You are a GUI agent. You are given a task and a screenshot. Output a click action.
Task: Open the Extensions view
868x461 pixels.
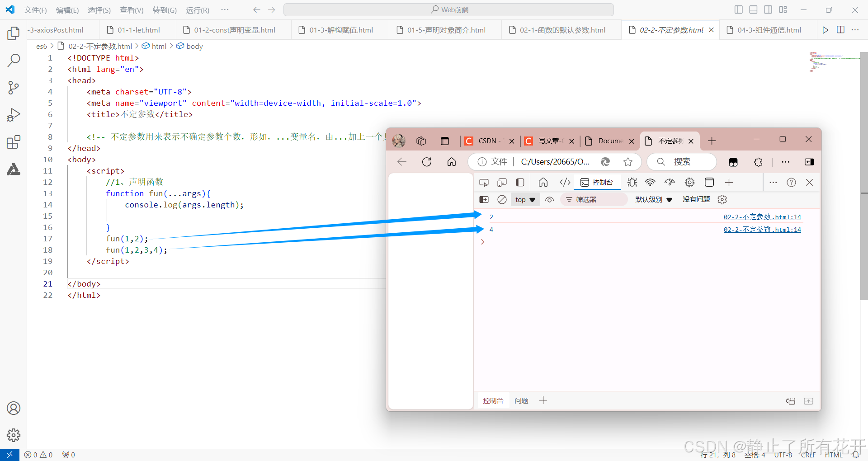point(14,142)
